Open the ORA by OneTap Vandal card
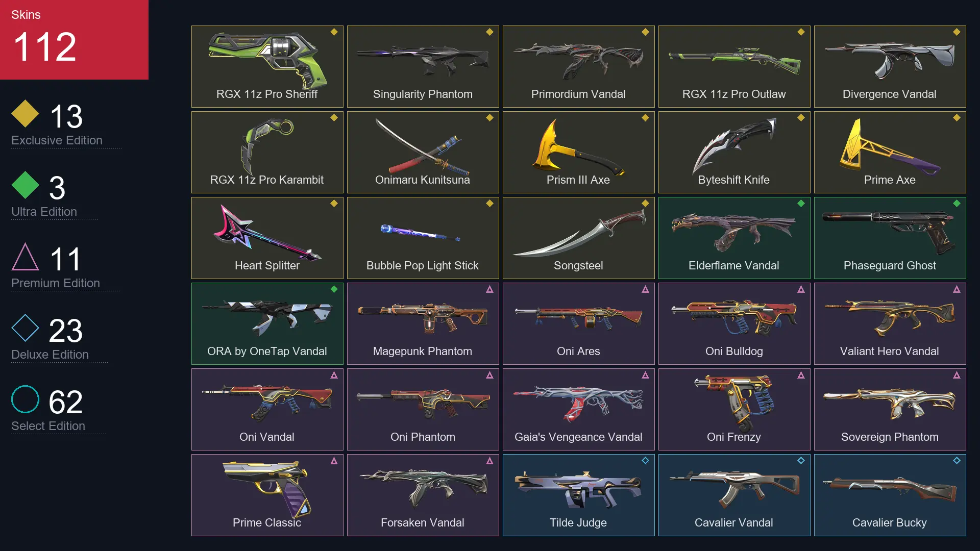 [x=267, y=323]
